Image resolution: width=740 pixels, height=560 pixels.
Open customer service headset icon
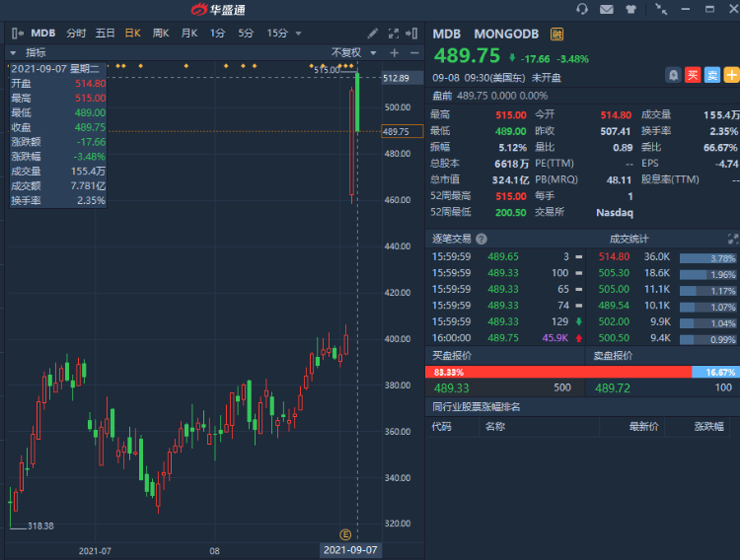582,9
